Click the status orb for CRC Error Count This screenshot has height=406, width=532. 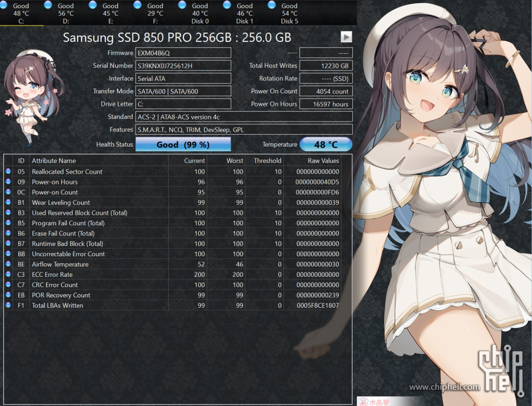8,284
